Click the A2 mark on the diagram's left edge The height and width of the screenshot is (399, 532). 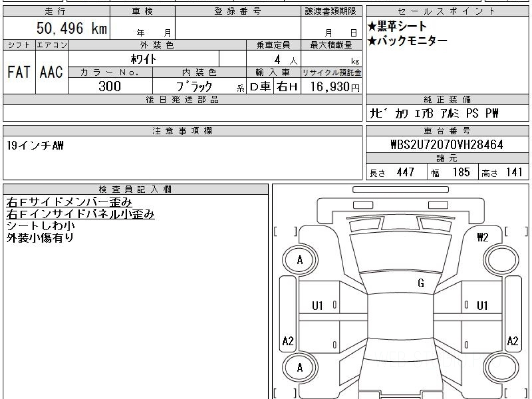click(288, 341)
